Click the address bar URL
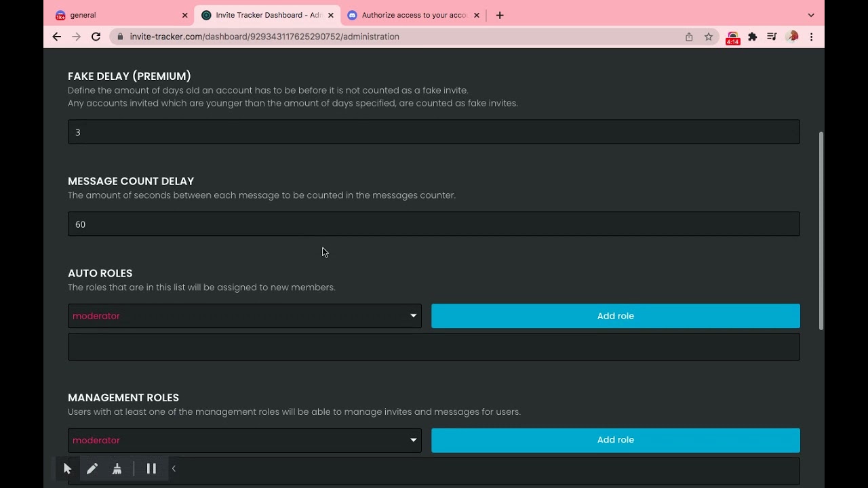The width and height of the screenshot is (868, 488). tap(264, 37)
